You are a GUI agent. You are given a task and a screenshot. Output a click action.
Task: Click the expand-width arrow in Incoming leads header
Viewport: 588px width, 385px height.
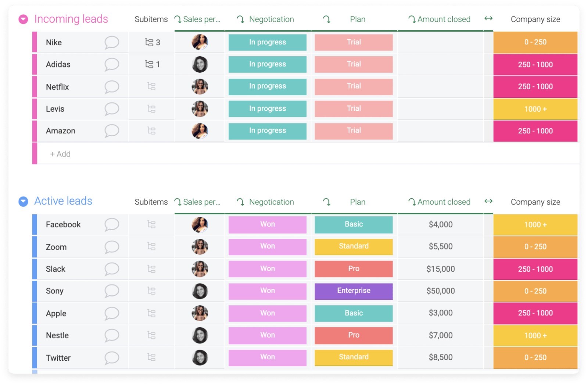point(488,18)
